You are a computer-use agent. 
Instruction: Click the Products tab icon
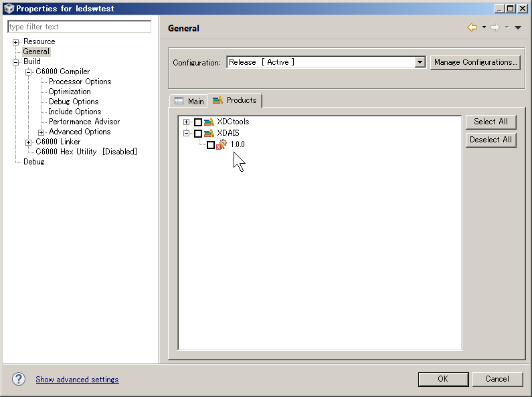[217, 100]
